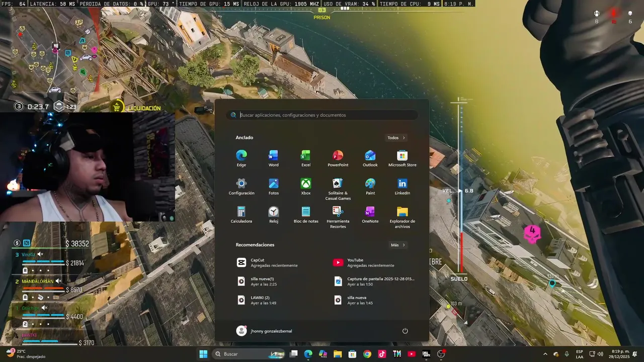
Task: Open weather widget showing 25°C
Action: click(x=26, y=354)
